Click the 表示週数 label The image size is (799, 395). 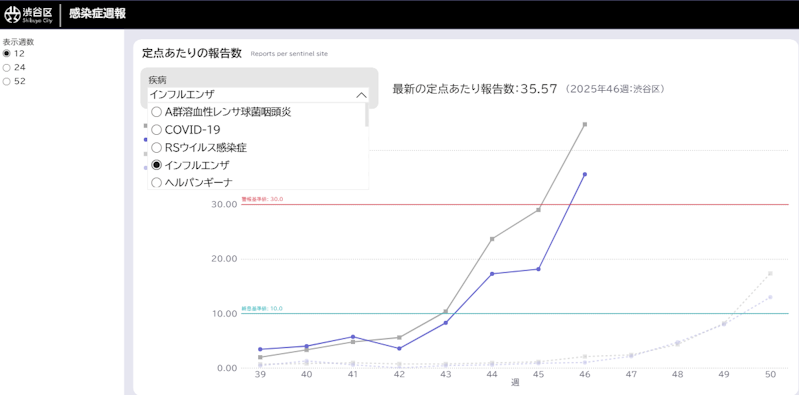[x=18, y=42]
